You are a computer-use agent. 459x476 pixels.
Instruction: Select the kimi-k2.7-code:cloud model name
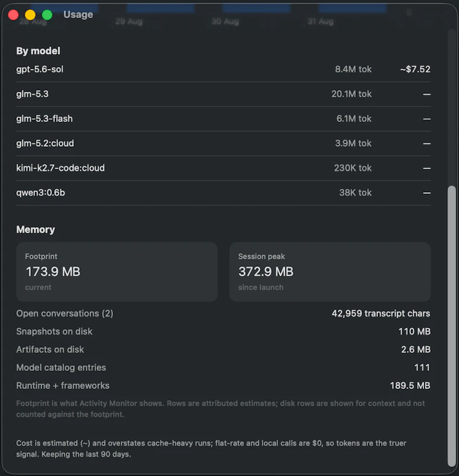(60, 168)
